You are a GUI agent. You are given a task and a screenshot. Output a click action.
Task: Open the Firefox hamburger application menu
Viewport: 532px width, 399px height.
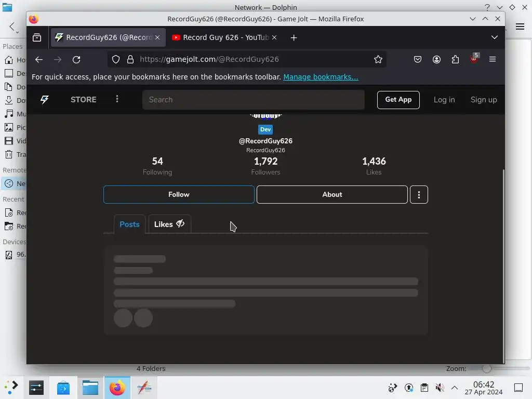click(x=493, y=59)
